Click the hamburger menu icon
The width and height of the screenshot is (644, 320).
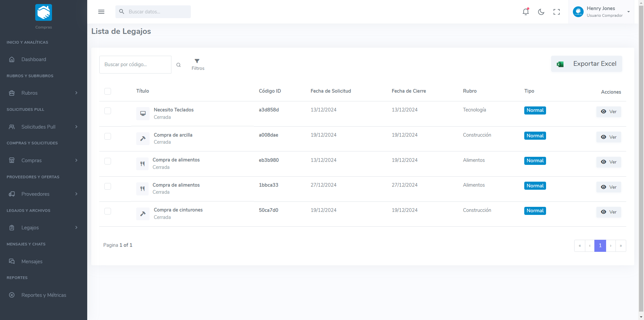(x=101, y=12)
